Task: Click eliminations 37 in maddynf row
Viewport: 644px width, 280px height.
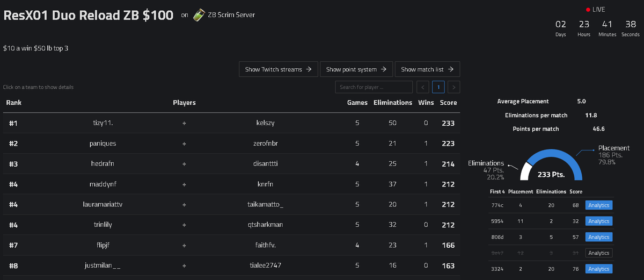Action: tap(393, 184)
